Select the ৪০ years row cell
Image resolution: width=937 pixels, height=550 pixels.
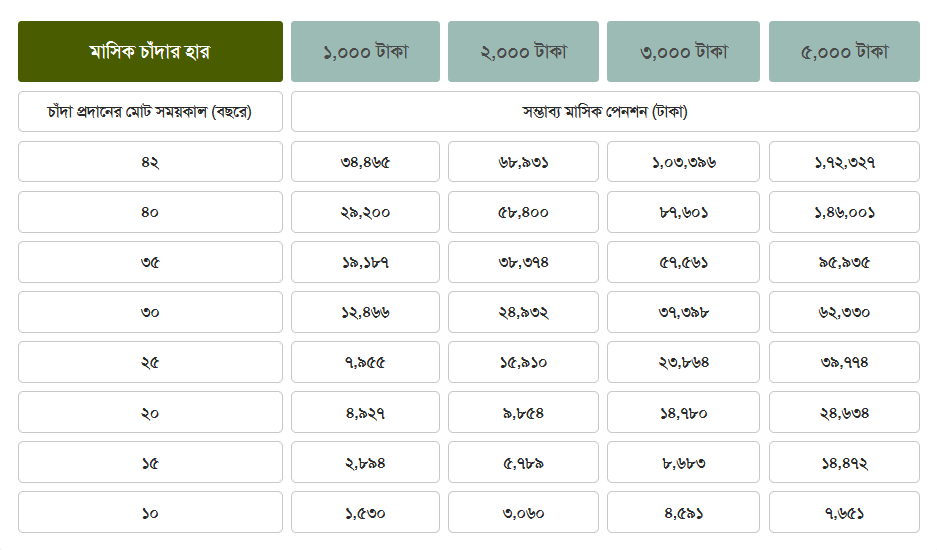[150, 212]
